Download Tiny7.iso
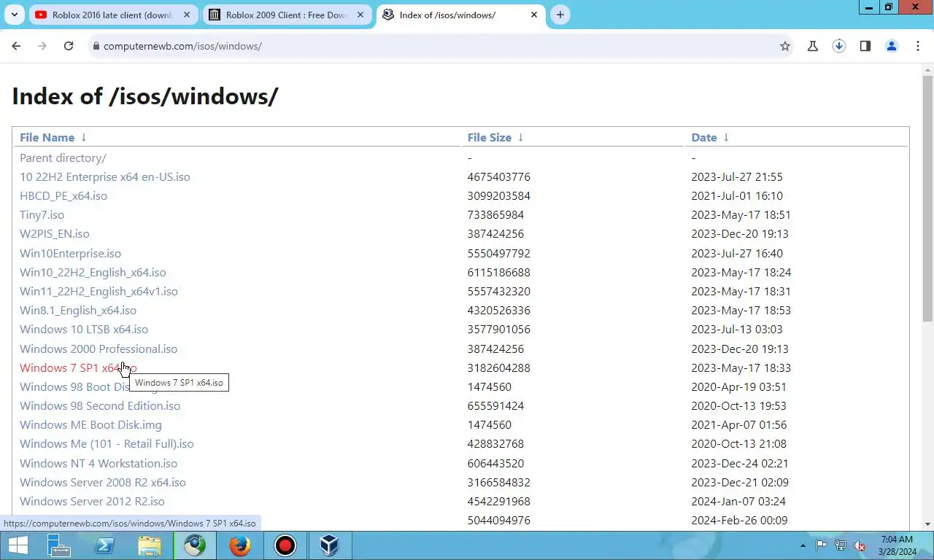The image size is (934, 560). pos(42,214)
